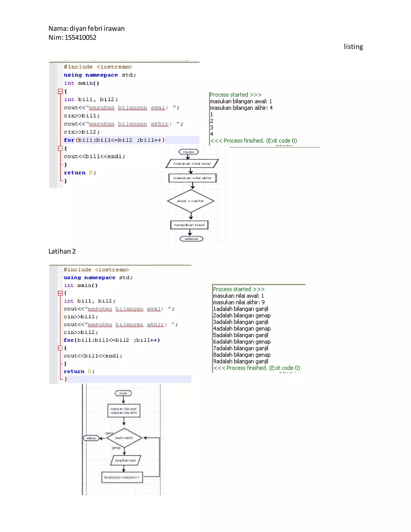Click the decision diamond in second flowchart
This screenshot has height=532, width=411.
[x=124, y=438]
